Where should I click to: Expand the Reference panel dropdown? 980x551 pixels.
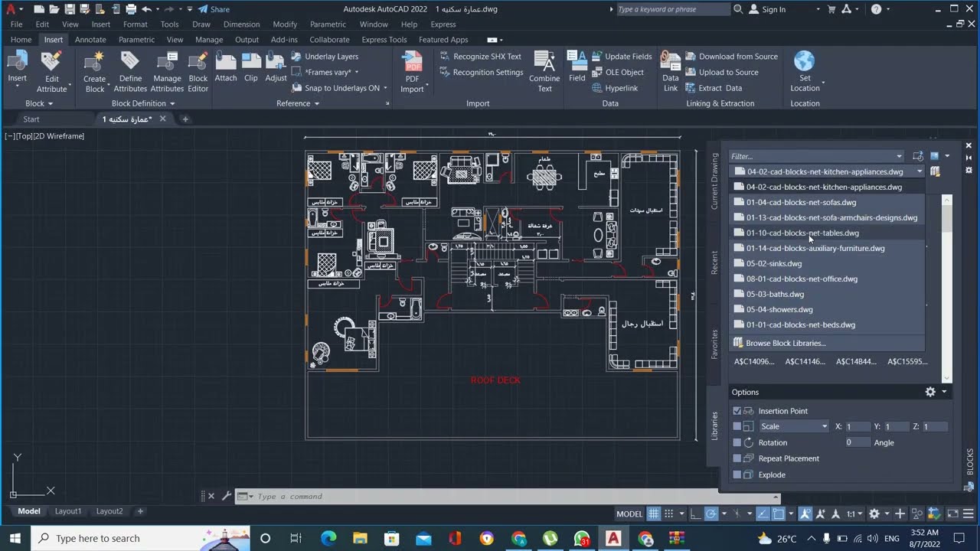coord(298,103)
